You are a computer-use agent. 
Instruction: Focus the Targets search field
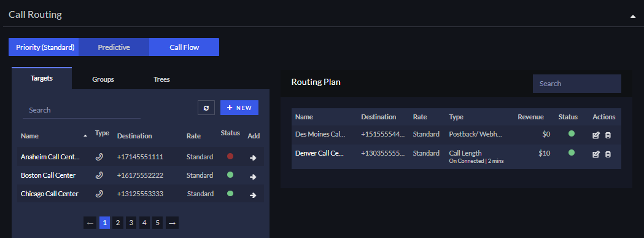coord(81,110)
